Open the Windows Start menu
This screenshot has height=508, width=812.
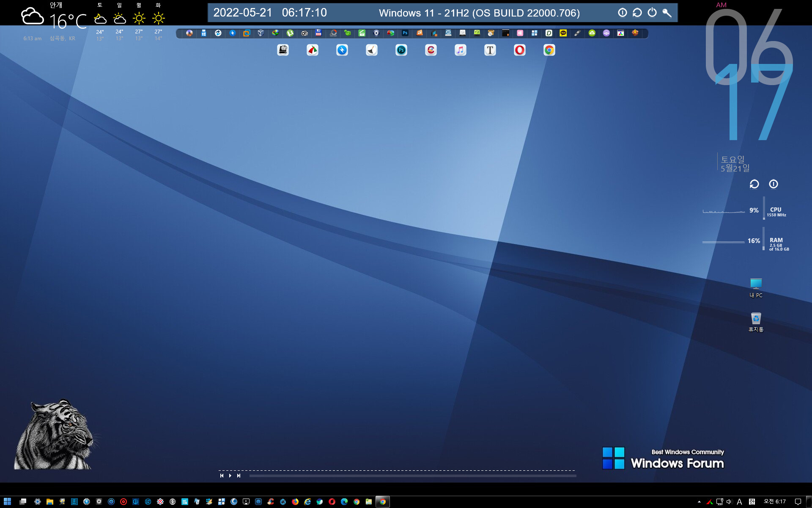(7, 502)
